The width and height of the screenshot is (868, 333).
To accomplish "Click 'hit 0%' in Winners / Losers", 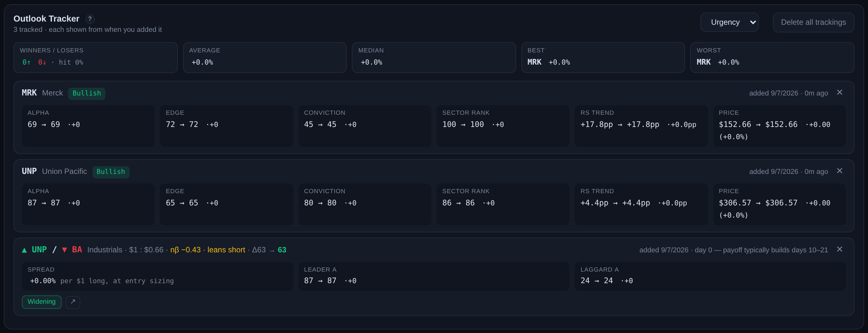I will pos(71,62).
